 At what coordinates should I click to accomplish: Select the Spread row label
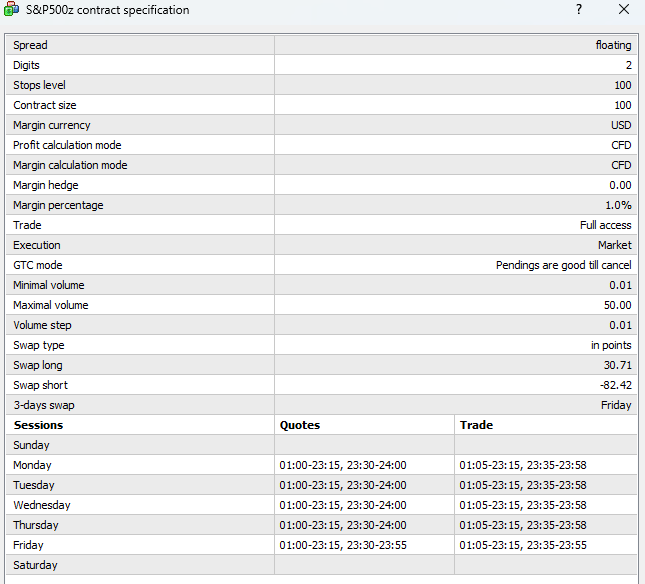[x=30, y=45]
